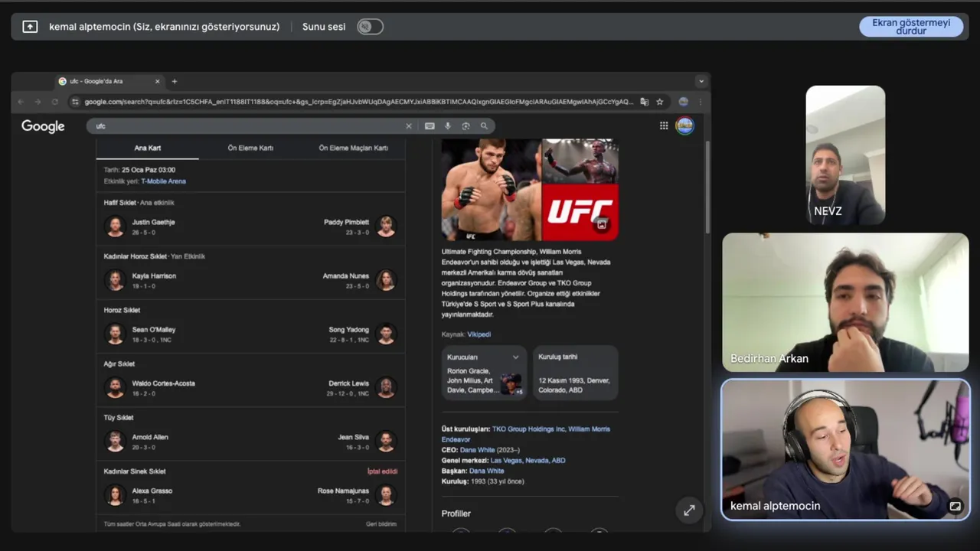
Task: Open TKO Group Holdings Inc link
Action: [x=528, y=429]
